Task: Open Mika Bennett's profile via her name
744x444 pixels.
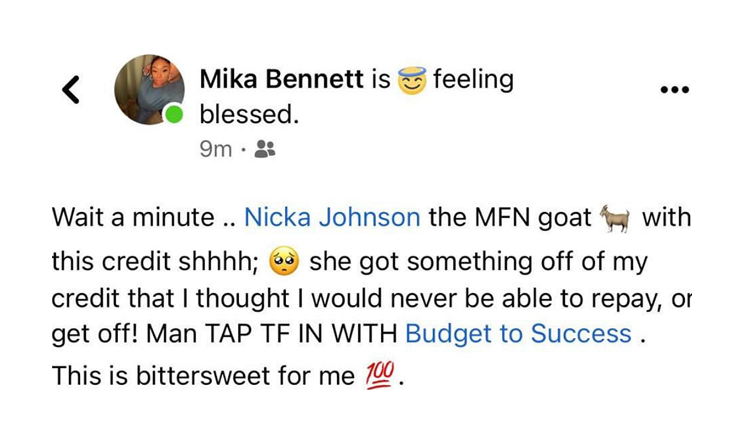Action: 281,78
